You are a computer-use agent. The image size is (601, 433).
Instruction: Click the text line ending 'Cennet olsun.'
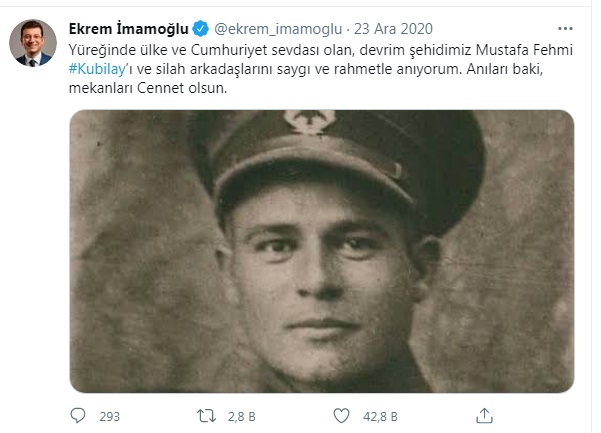pyautogui.click(x=148, y=88)
